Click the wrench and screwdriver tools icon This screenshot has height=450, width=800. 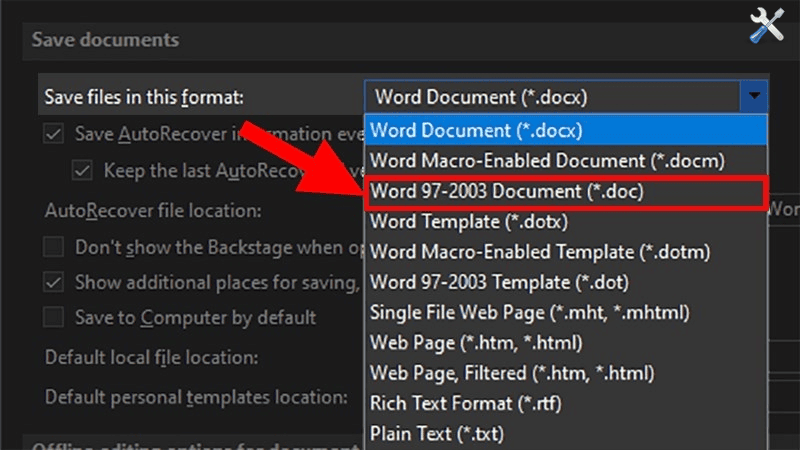point(767,26)
